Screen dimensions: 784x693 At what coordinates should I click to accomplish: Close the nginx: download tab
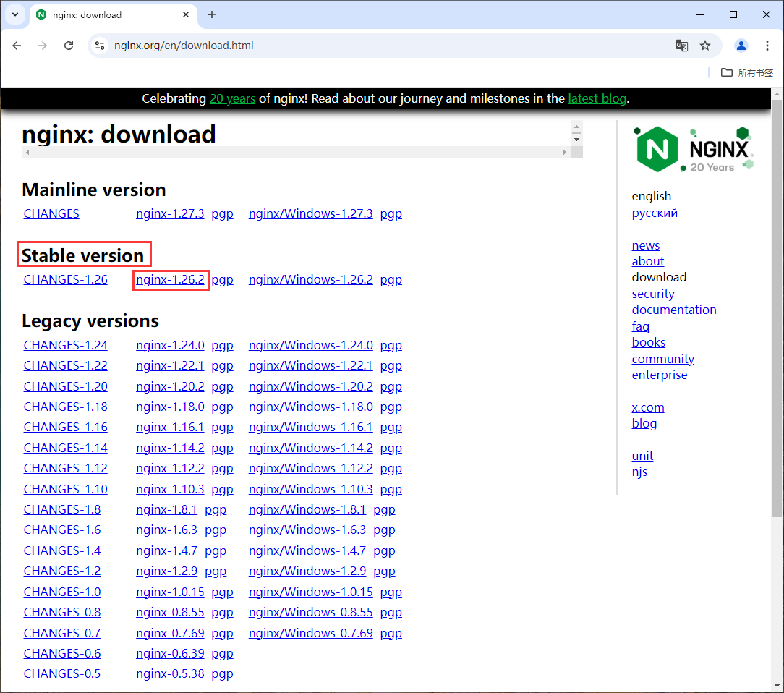(186, 14)
